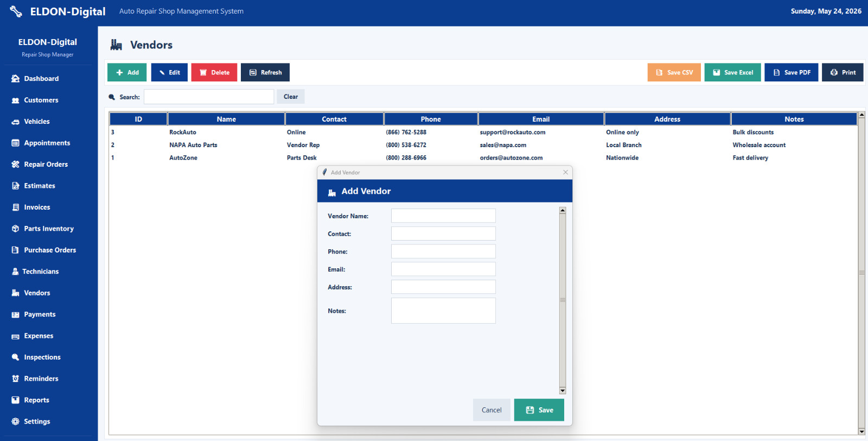
Task: Sort table by Name column header
Action: 226,119
